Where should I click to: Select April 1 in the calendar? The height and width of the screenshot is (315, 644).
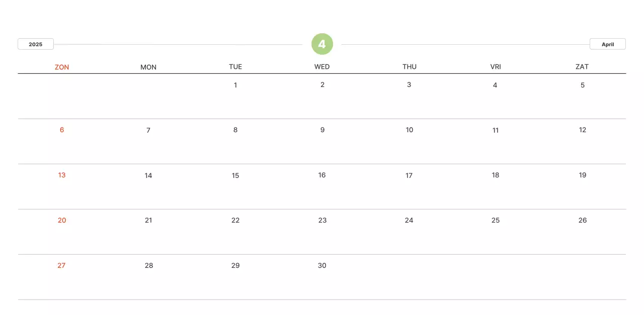point(235,85)
